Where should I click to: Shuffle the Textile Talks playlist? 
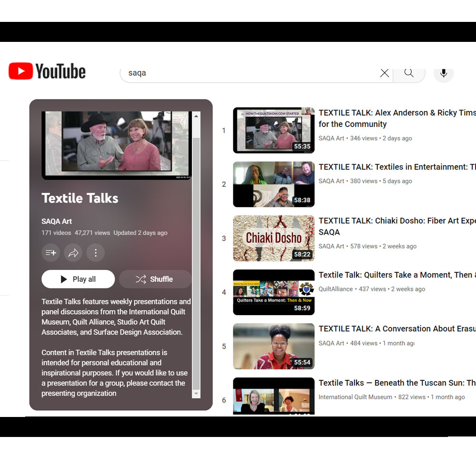tap(155, 279)
